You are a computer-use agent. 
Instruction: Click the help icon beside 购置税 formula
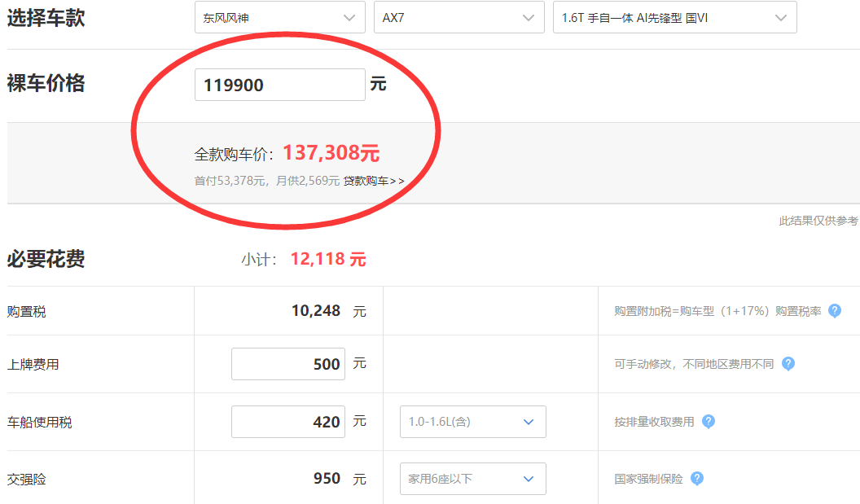pos(834,311)
